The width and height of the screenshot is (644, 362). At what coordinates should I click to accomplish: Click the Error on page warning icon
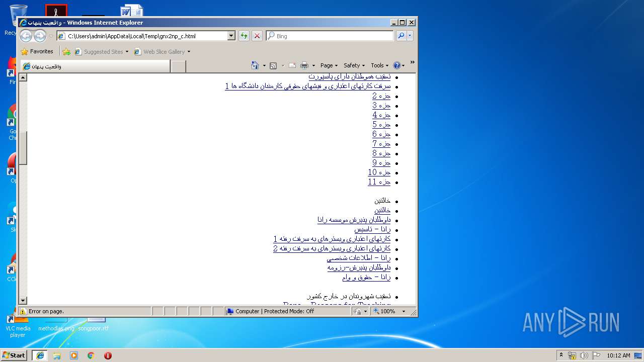23,311
